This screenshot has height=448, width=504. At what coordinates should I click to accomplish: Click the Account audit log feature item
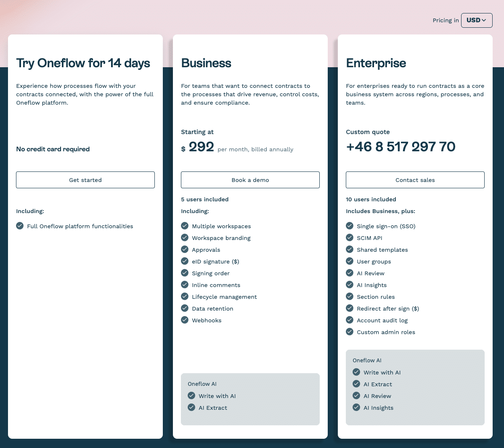click(382, 320)
